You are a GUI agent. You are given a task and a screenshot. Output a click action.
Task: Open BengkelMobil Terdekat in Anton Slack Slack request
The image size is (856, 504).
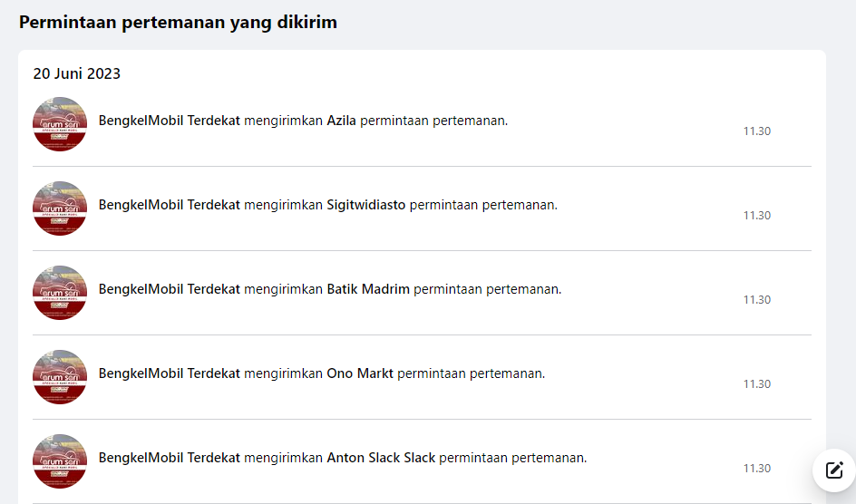pos(170,458)
